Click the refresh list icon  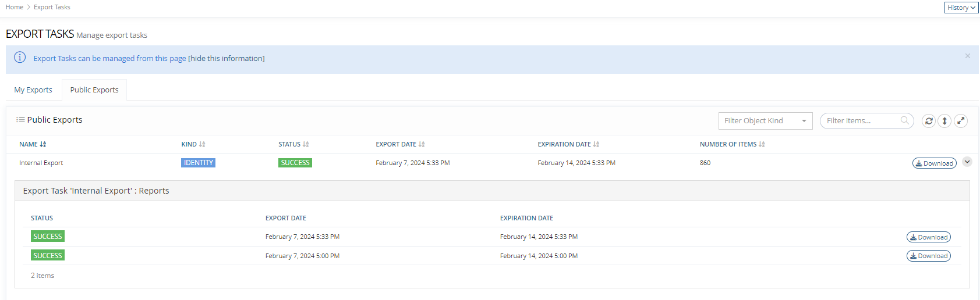pyautogui.click(x=929, y=121)
